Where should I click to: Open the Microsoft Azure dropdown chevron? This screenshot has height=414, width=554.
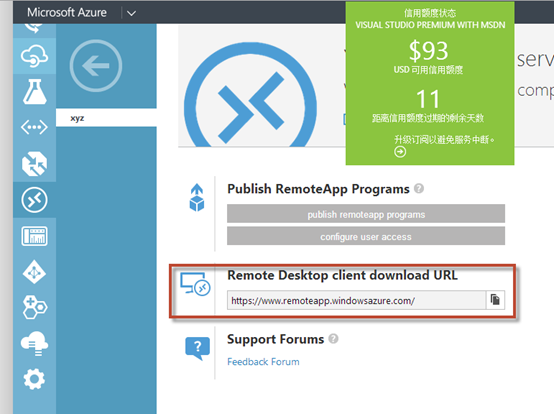point(131,13)
